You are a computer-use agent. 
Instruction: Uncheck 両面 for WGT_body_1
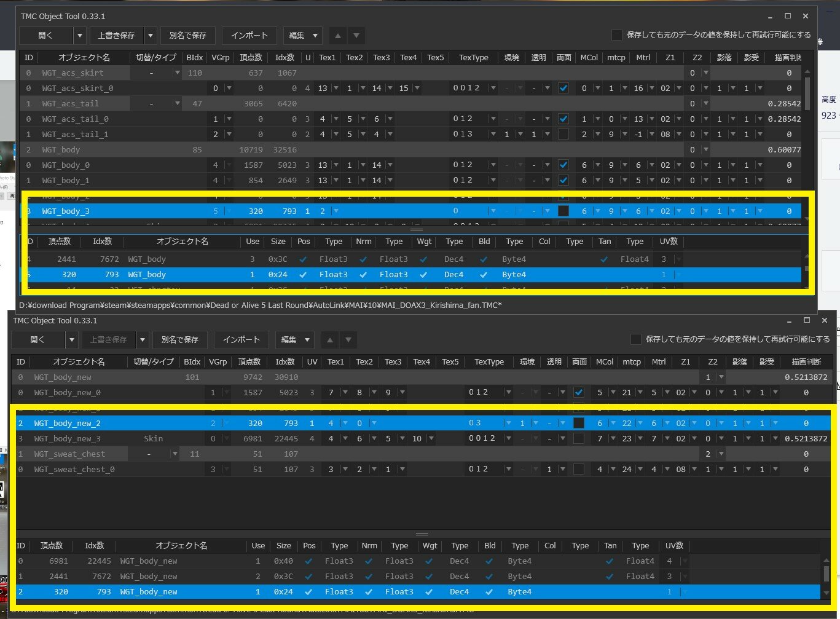tap(563, 181)
